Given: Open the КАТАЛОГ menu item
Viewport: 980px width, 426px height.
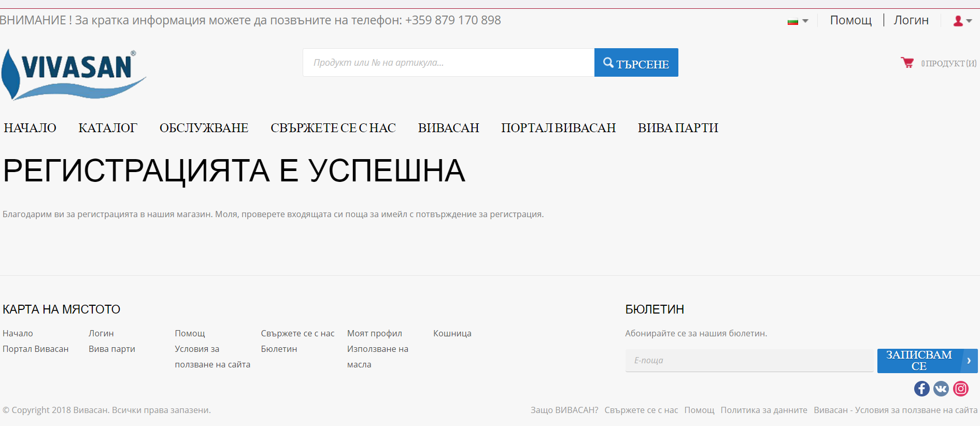Looking at the screenshot, I should (x=108, y=128).
